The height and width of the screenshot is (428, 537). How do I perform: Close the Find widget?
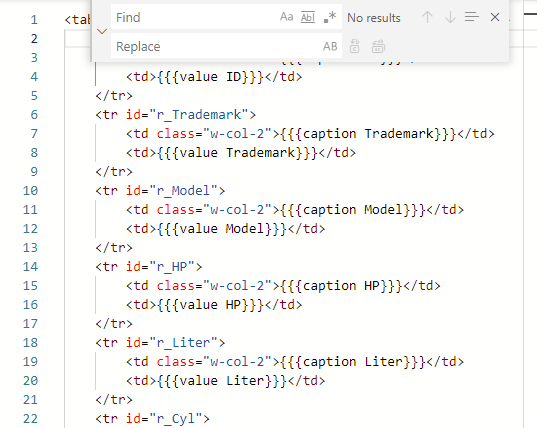click(x=495, y=17)
